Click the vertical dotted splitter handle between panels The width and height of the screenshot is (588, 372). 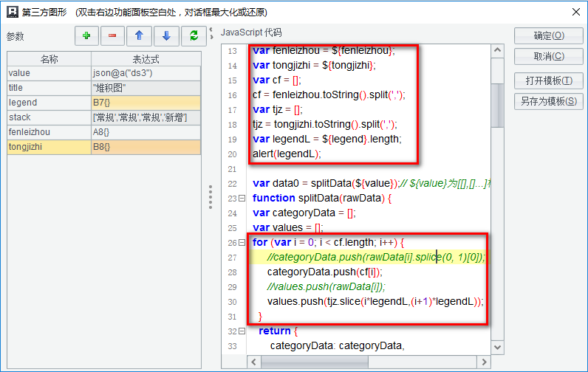click(211, 197)
